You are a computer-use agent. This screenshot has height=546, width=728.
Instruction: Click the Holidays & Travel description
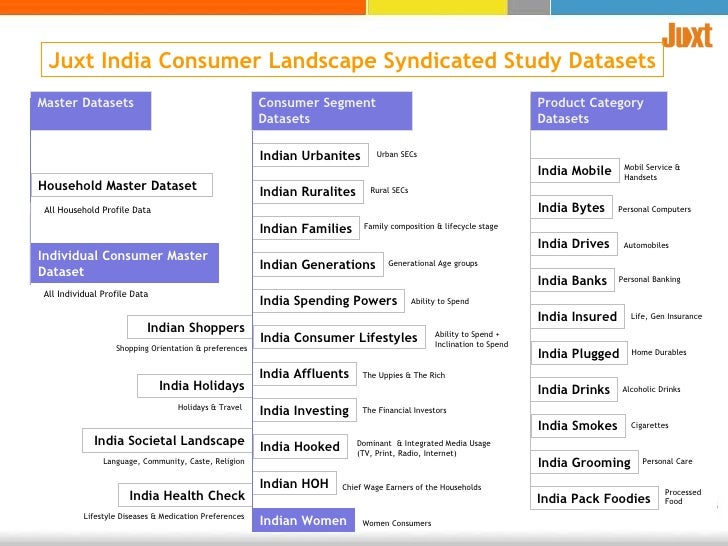click(x=210, y=407)
